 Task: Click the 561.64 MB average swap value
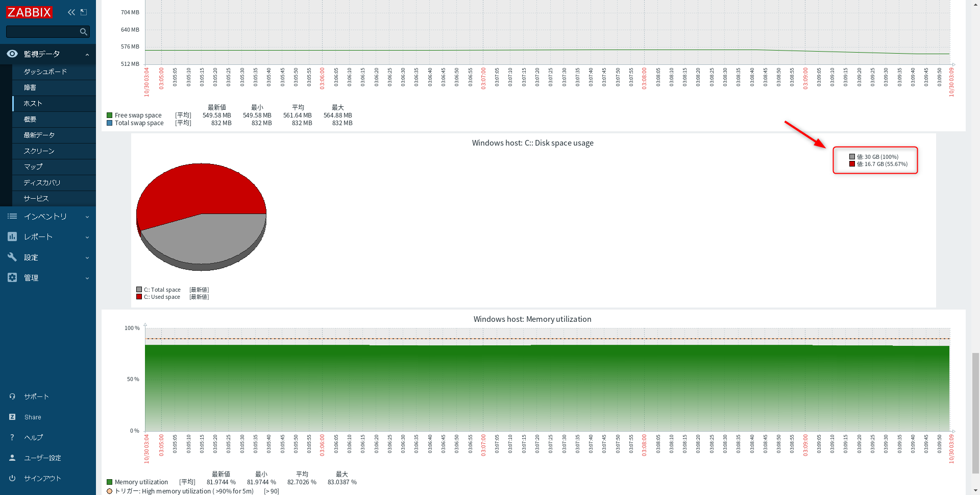tap(298, 115)
